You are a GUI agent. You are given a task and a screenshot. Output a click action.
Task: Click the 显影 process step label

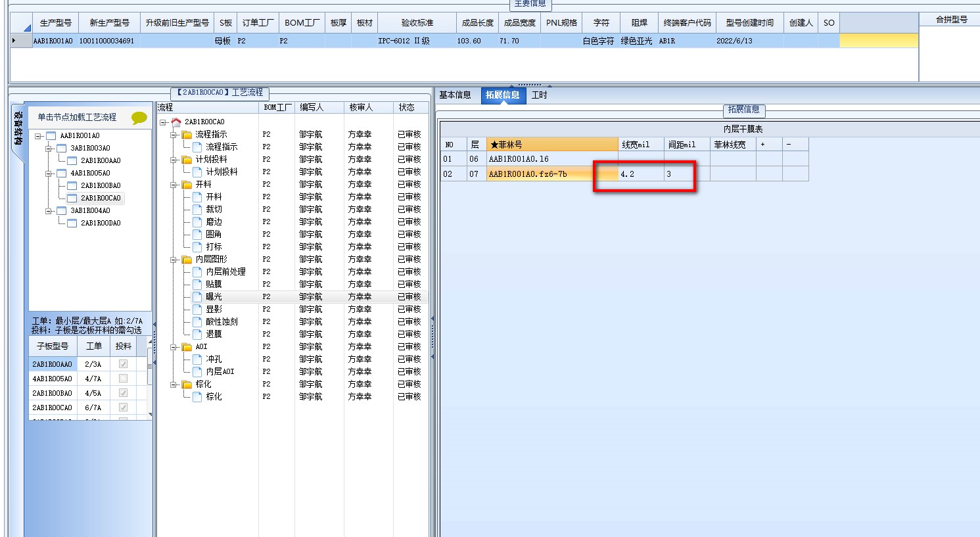[214, 309]
